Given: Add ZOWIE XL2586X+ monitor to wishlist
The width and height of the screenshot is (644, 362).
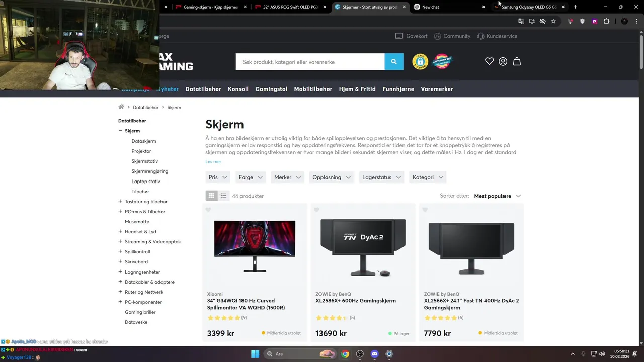Looking at the screenshot, I should pos(316,210).
